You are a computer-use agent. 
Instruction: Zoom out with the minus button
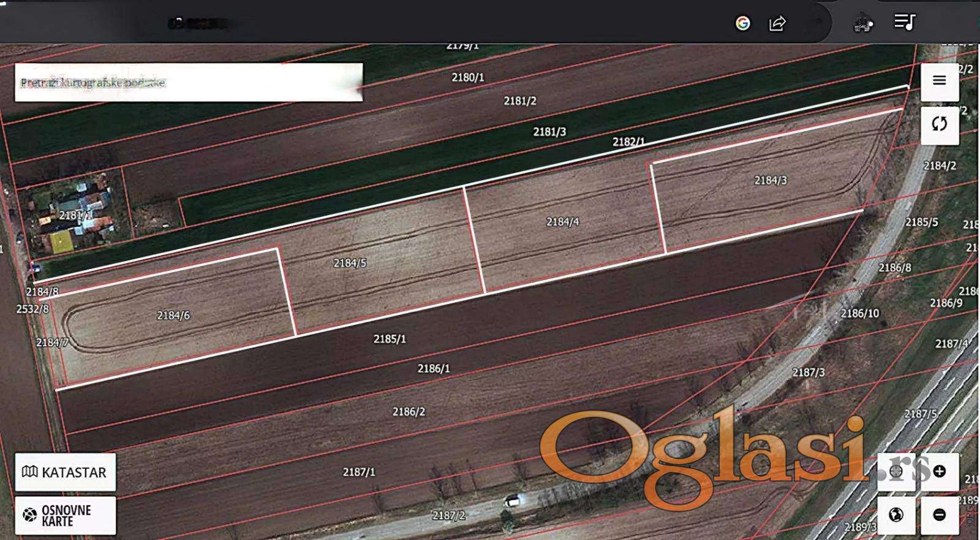[x=940, y=515]
